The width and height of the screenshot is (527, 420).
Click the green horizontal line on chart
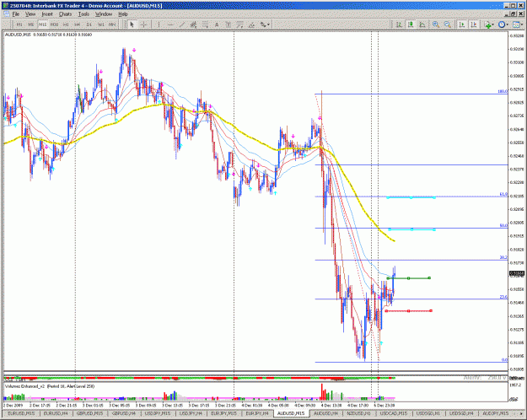408,278
